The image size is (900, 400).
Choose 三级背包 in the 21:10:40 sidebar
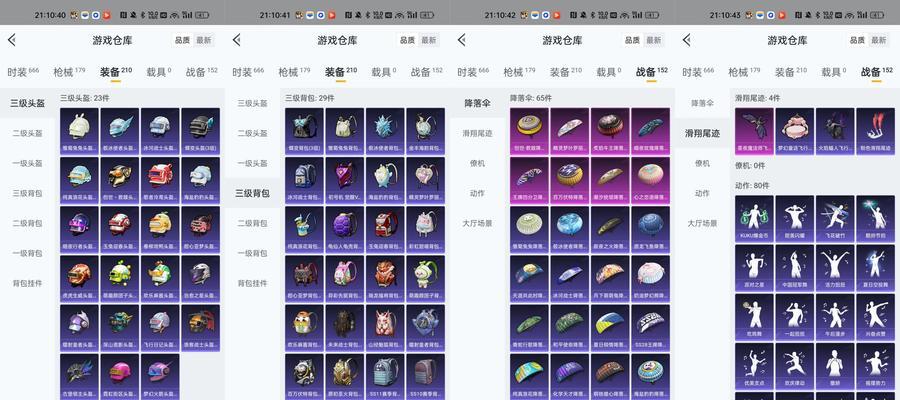click(28, 193)
